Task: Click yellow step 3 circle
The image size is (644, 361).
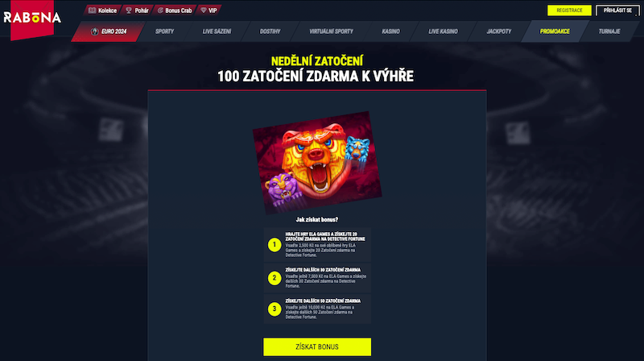Action: 275,309
